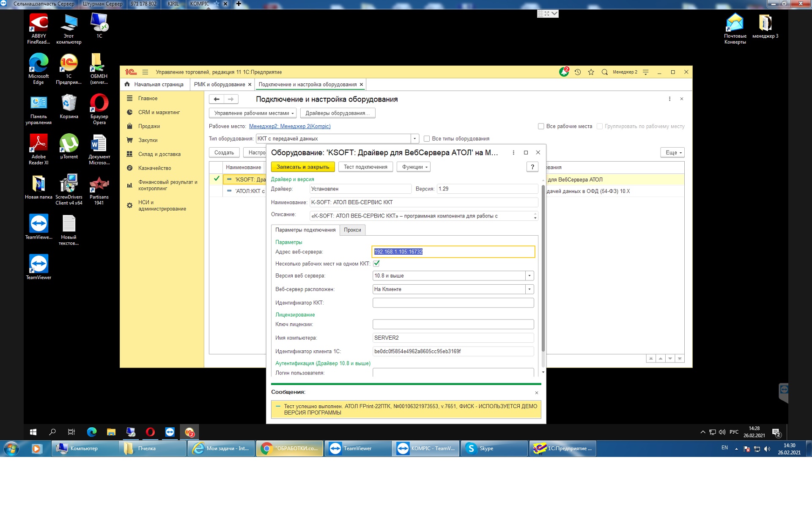Click Edge icon in remote taskbar
This screenshot has width=812, height=528.
pyautogui.click(x=91, y=432)
